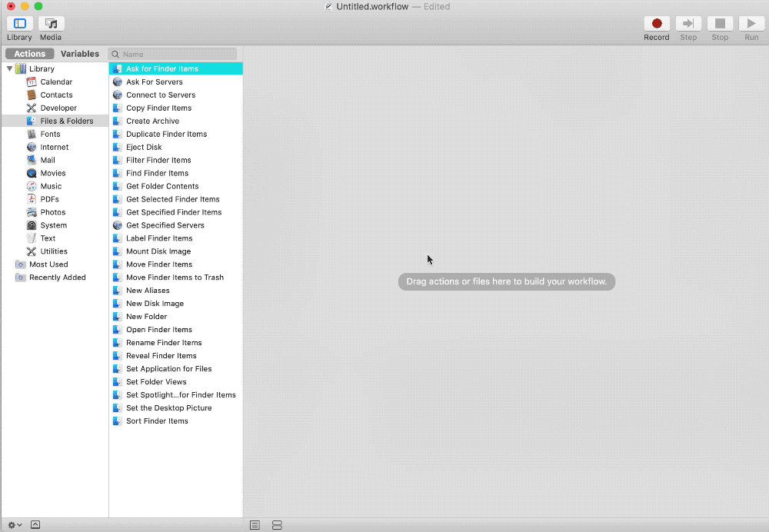Select the Create Archive action
769x532 pixels.
(x=176, y=121)
